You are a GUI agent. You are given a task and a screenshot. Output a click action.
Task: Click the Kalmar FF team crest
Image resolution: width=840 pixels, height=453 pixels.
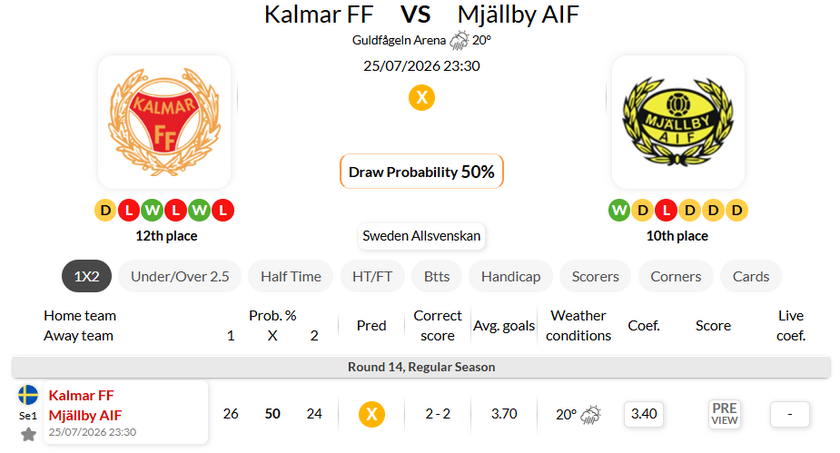pyautogui.click(x=164, y=122)
